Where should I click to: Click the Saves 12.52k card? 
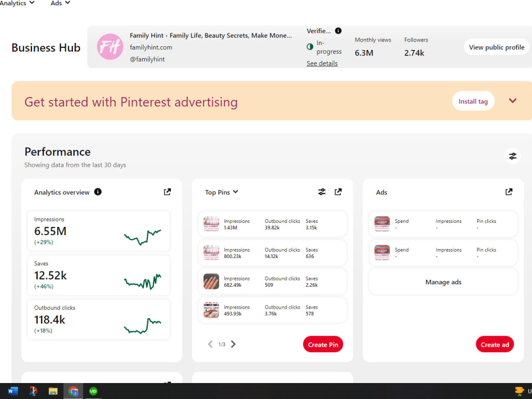click(x=99, y=275)
